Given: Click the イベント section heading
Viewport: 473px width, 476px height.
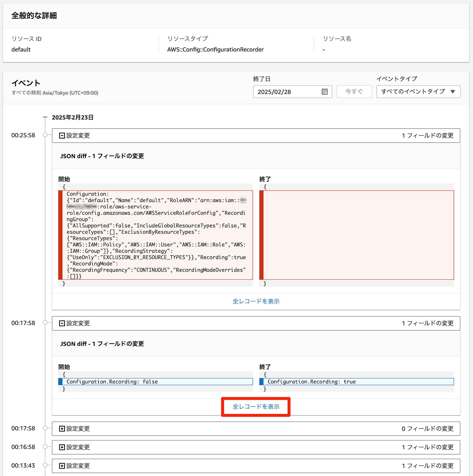Looking at the screenshot, I should pos(26,83).
